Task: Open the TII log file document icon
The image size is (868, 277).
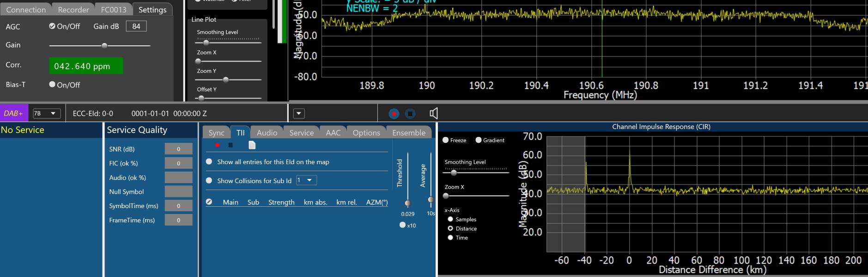Action: 252,145
